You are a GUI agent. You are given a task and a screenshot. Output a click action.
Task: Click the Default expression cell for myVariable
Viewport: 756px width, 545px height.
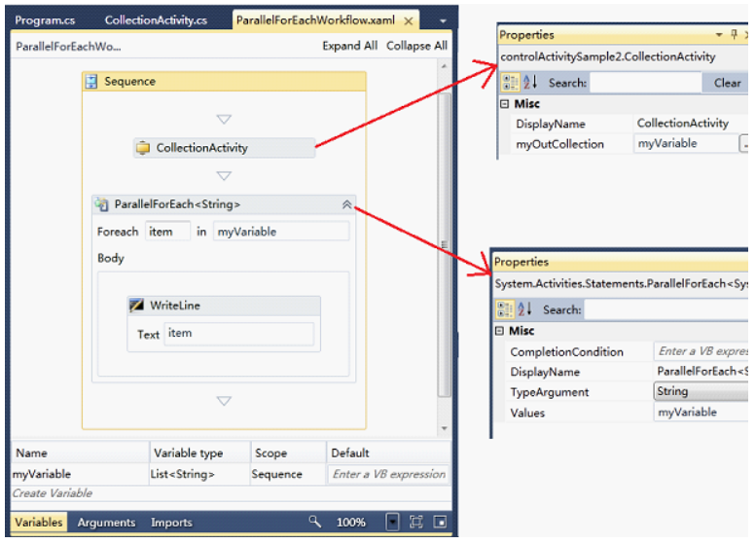click(x=388, y=474)
